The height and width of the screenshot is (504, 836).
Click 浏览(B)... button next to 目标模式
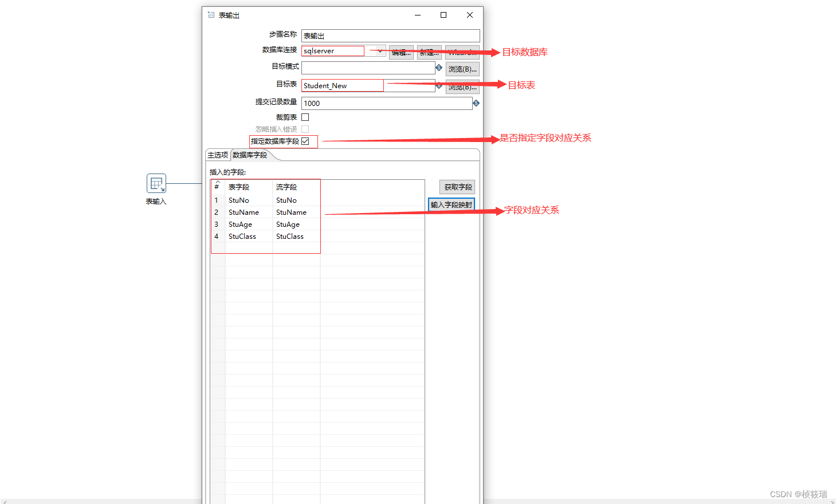(462, 69)
